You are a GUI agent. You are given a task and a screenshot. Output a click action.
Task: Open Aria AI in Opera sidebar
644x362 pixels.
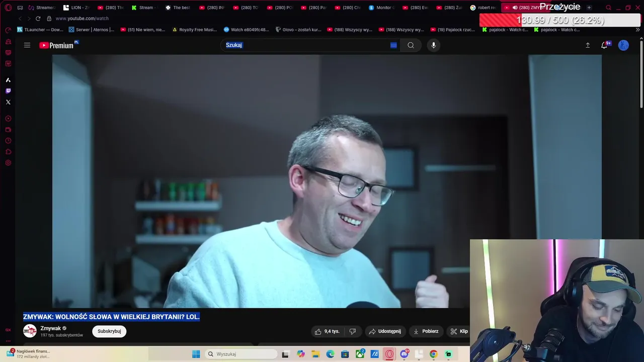click(8, 80)
